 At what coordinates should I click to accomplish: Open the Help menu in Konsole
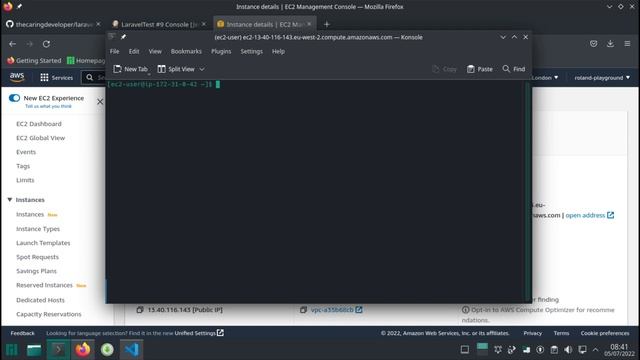point(278,51)
